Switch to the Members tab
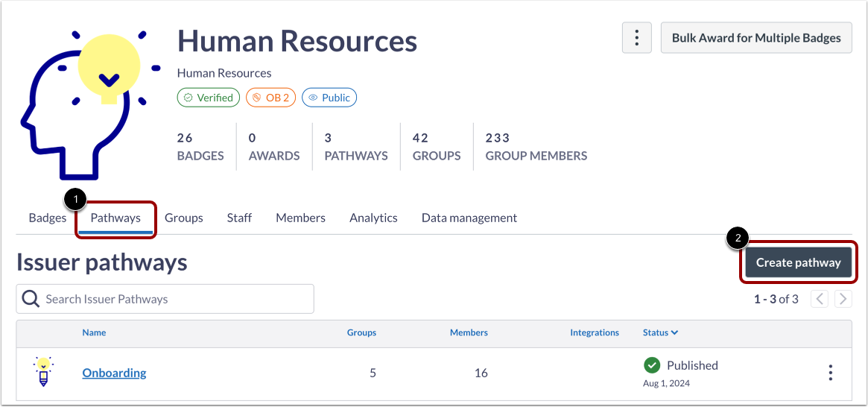Screen dimensions: 868x407 tap(300, 218)
